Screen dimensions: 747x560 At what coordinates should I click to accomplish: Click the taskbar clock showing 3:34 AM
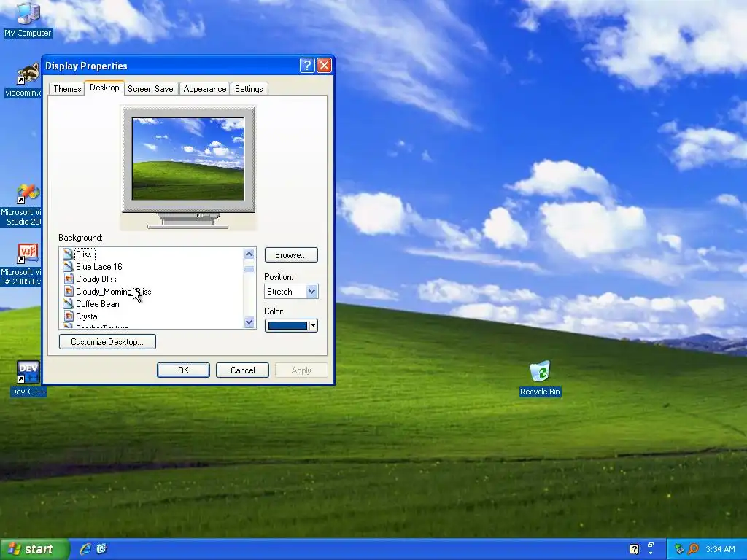[x=720, y=549]
